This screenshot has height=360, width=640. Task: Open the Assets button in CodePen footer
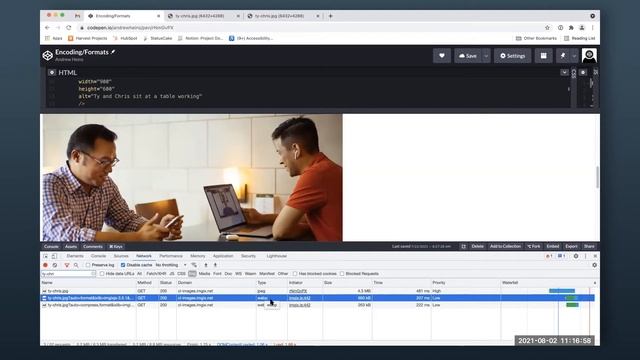click(71, 247)
